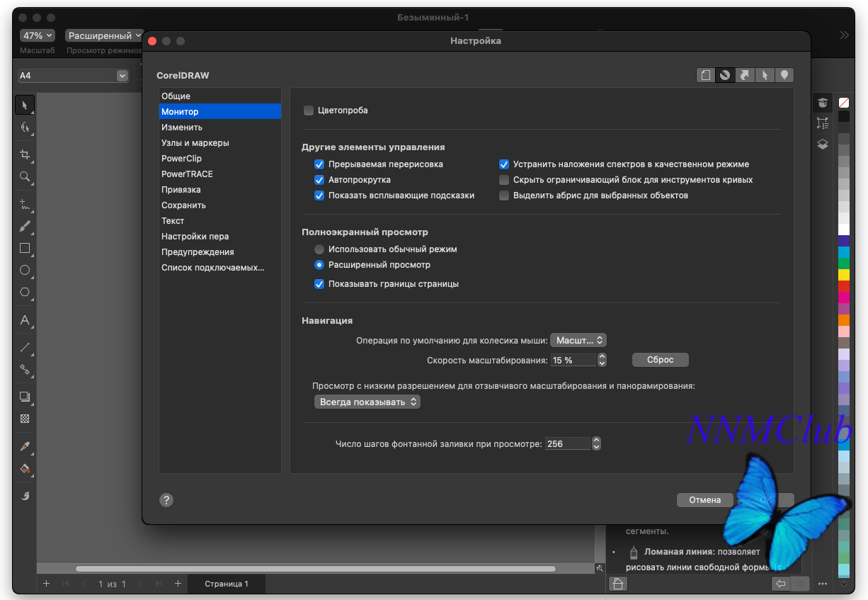
Task: Click the Hints home icon
Action: pos(618,584)
